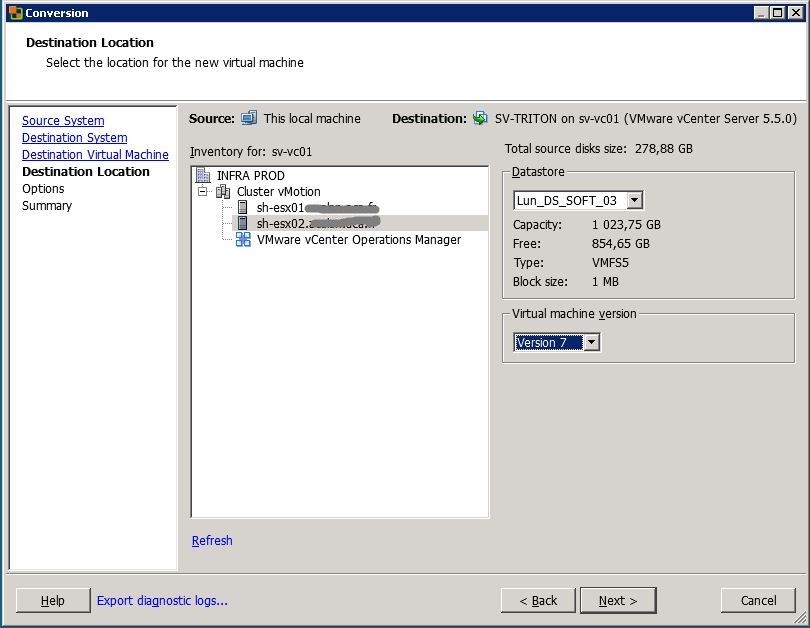Click the Next button

618,601
